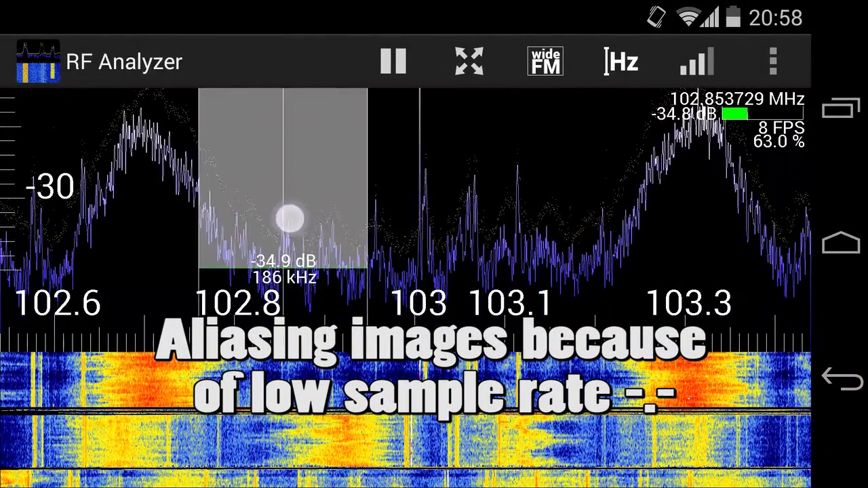Open the three-dot overflow menu
Viewport: 868px width, 488px height.
point(773,62)
